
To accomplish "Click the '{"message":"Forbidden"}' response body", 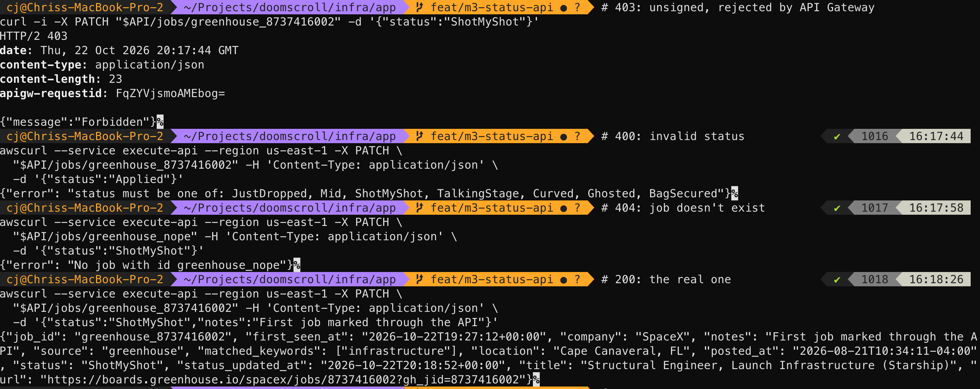I will click(x=78, y=122).
